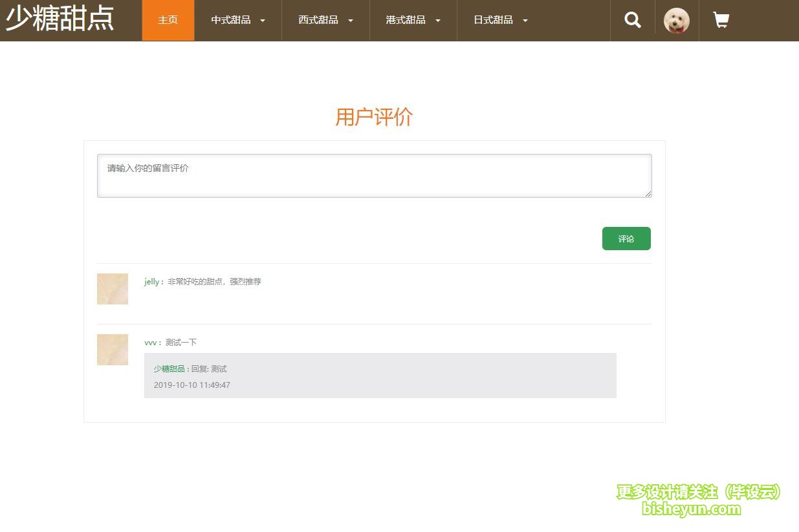Click the bisheyun.com watermark text

click(x=691, y=509)
